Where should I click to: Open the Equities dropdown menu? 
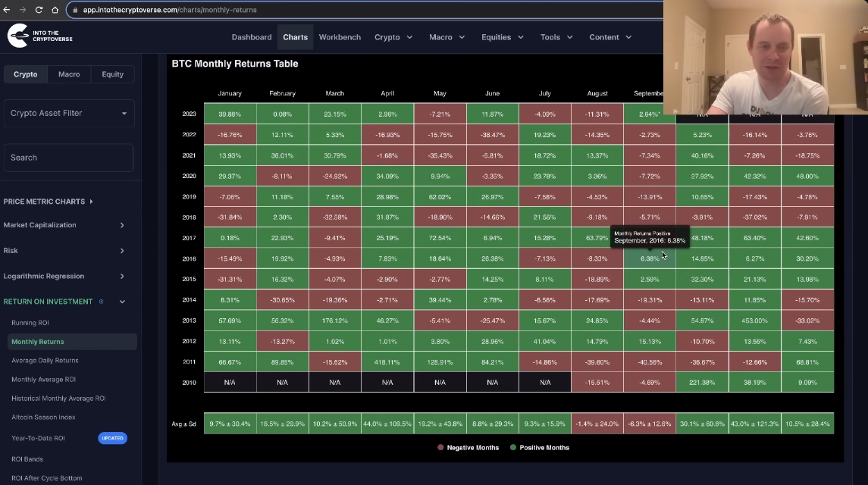click(502, 37)
